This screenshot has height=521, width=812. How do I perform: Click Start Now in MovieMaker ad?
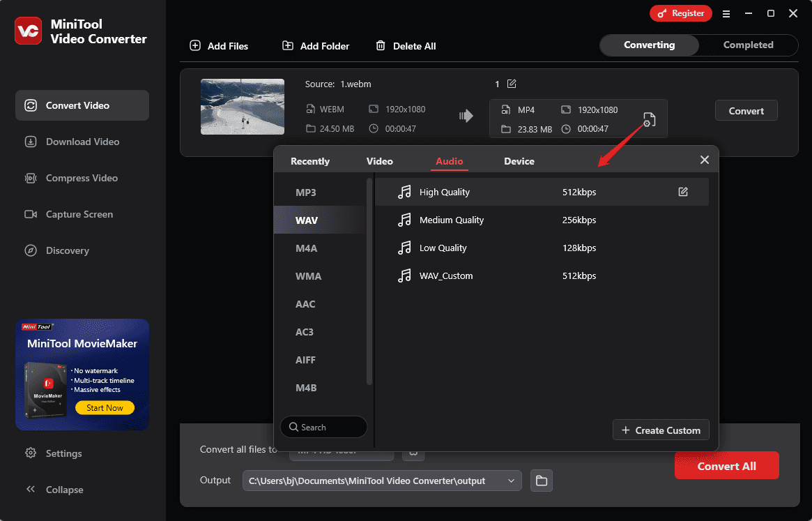pyautogui.click(x=105, y=408)
